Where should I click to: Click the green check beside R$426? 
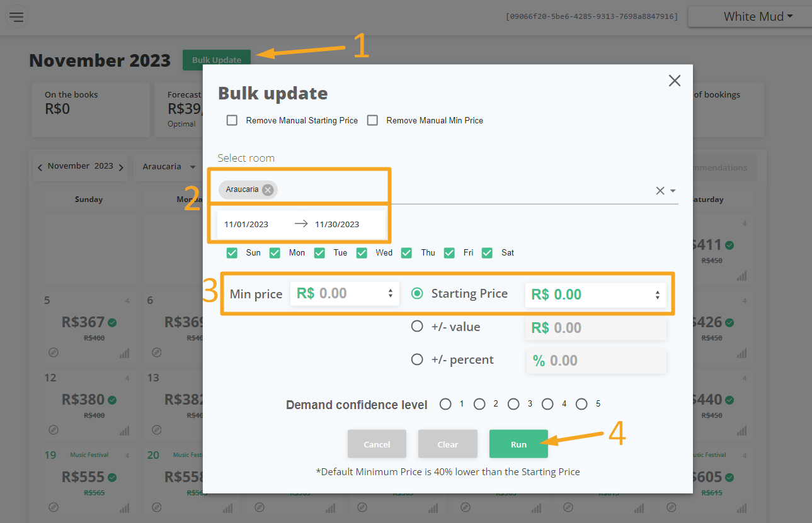pos(729,323)
